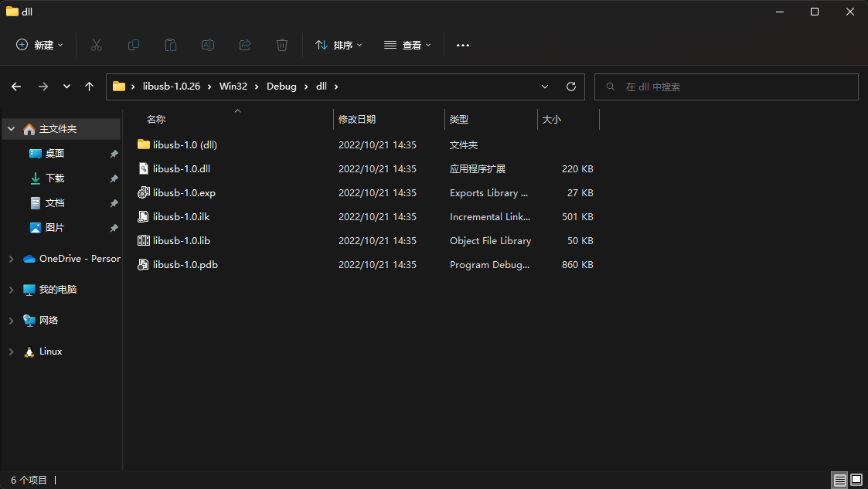Click the Object File Library type cell

click(491, 240)
